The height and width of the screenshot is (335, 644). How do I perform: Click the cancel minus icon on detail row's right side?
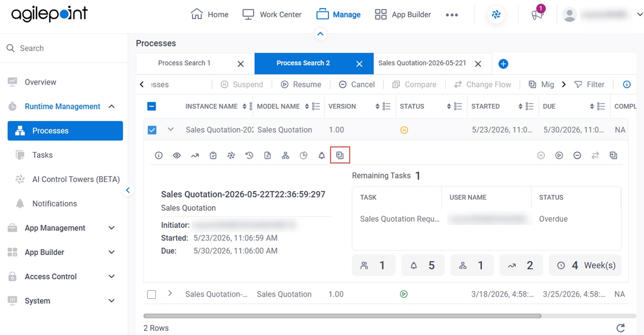click(x=577, y=155)
